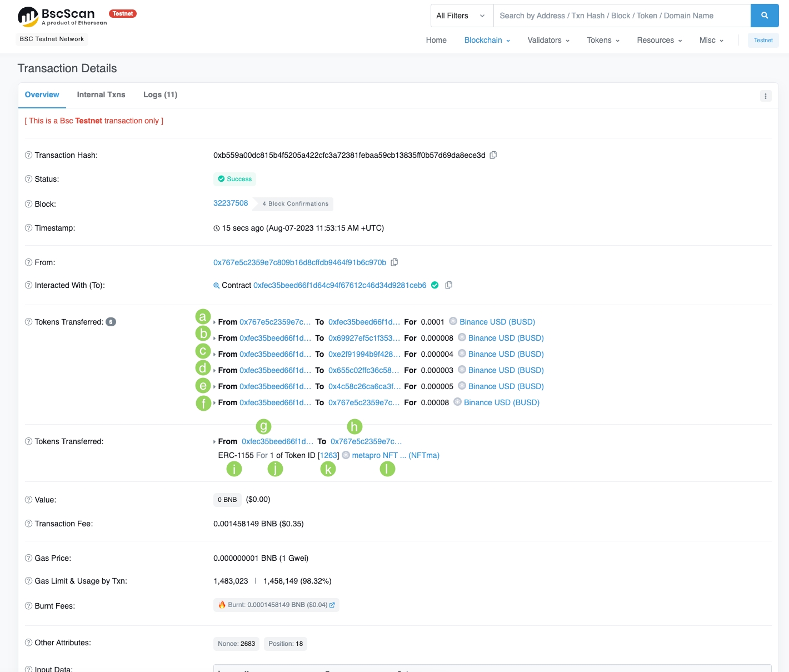This screenshot has height=672, width=789.
Task: Copy the contract address icon
Action: point(449,285)
